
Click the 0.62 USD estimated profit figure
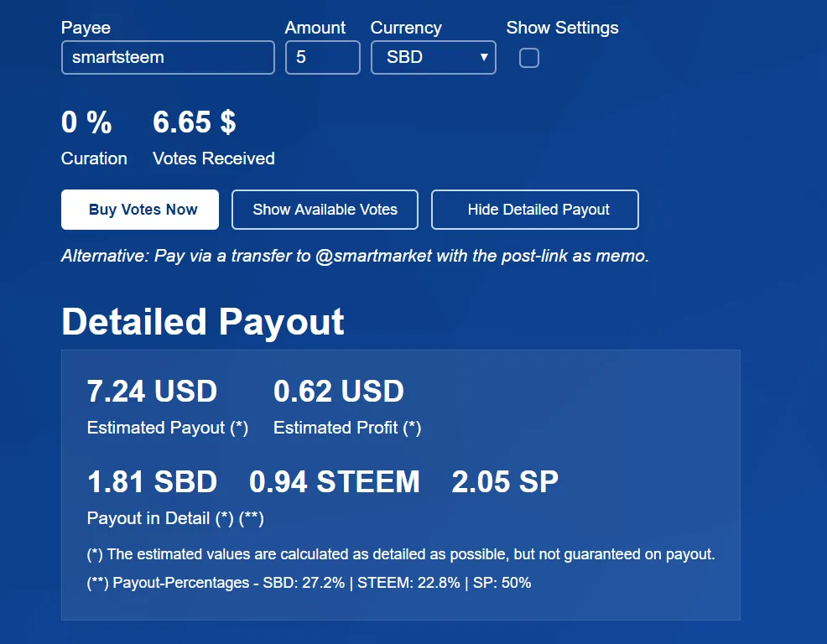coord(339,392)
